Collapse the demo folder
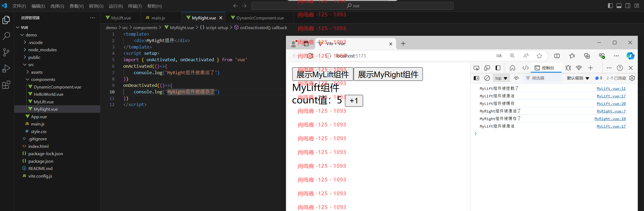Screen dimensions: 644x211 (x=22, y=35)
